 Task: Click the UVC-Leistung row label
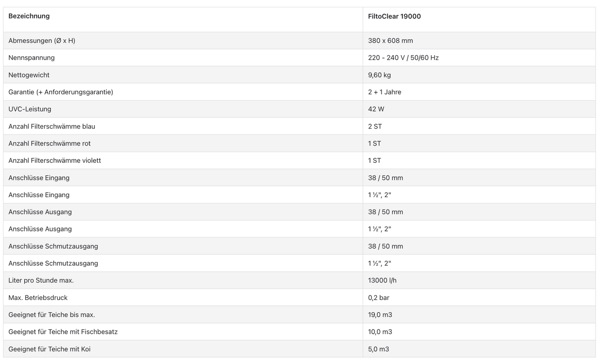[x=30, y=109]
